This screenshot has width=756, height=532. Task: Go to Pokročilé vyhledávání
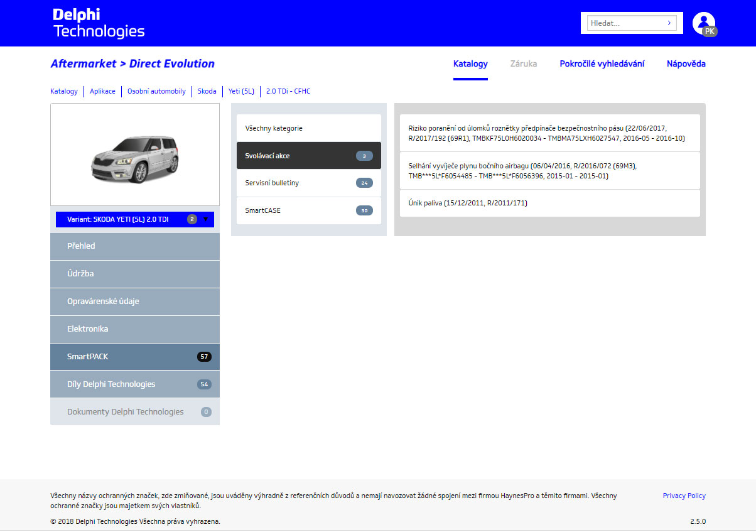[602, 63]
